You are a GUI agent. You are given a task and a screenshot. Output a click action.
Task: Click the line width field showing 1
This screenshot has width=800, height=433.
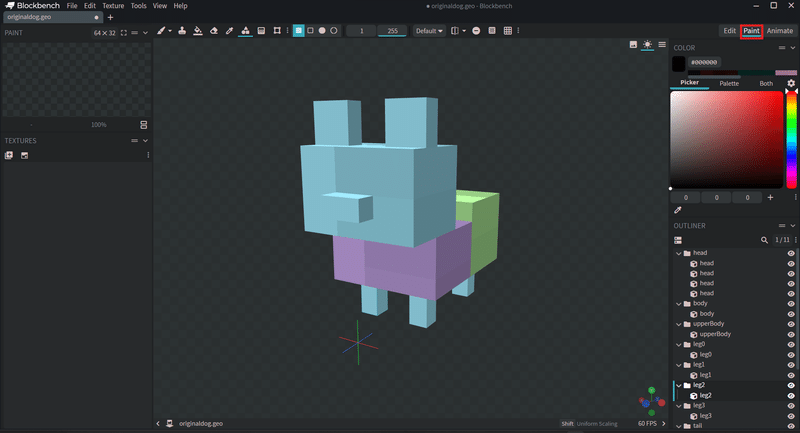point(361,31)
